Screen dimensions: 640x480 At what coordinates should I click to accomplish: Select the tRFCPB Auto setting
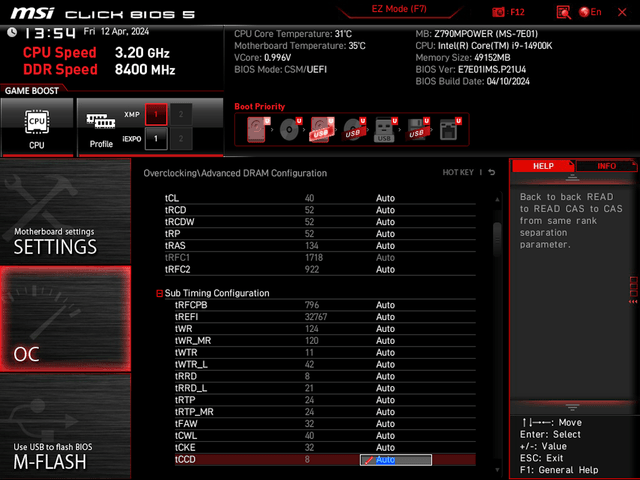pyautogui.click(x=385, y=305)
